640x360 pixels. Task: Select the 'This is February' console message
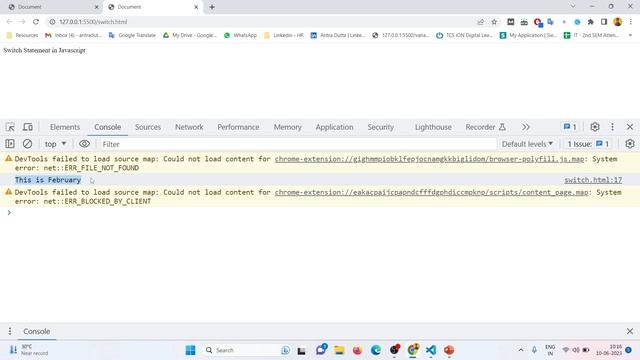(x=48, y=180)
